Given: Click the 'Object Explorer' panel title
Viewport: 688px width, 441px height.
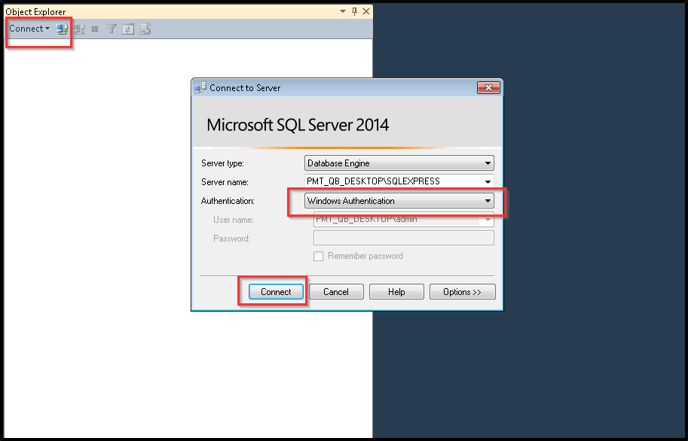Looking at the screenshot, I should tap(36, 12).
